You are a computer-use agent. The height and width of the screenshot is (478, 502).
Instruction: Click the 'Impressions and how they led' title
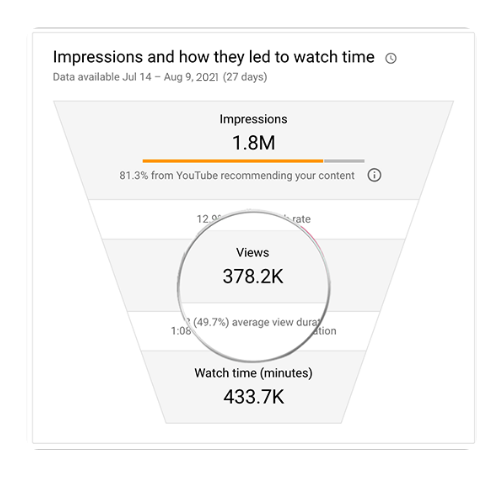(x=213, y=57)
